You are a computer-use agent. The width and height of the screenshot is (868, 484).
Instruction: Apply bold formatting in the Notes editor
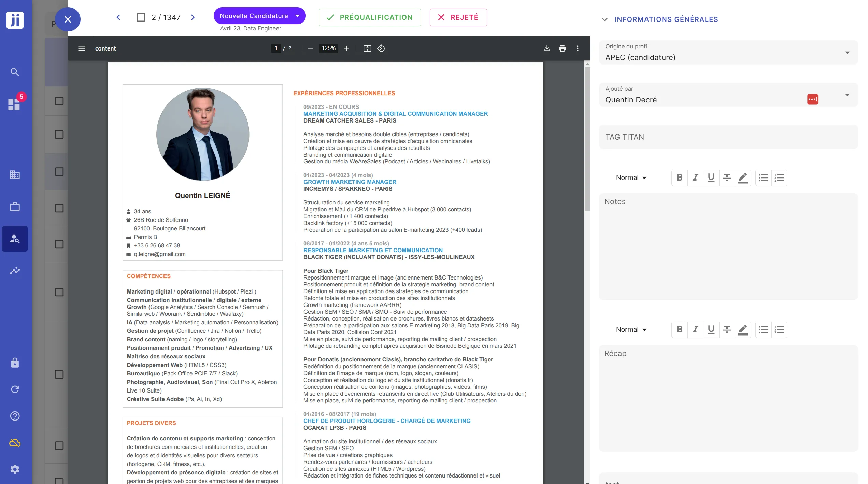[679, 177]
